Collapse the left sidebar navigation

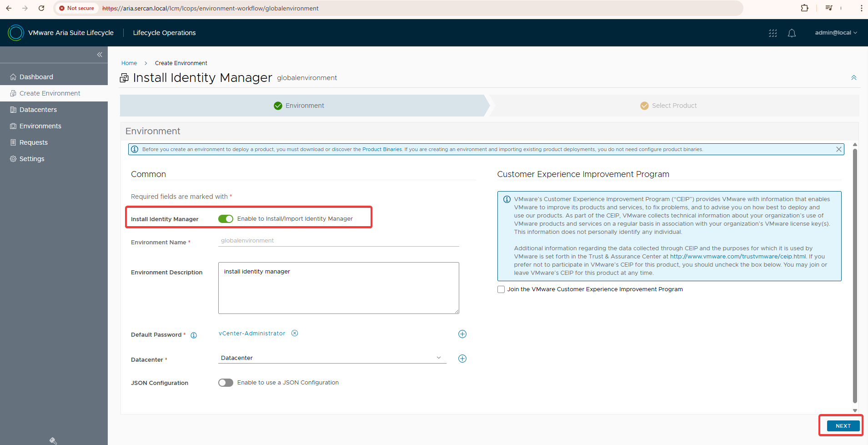tap(100, 55)
